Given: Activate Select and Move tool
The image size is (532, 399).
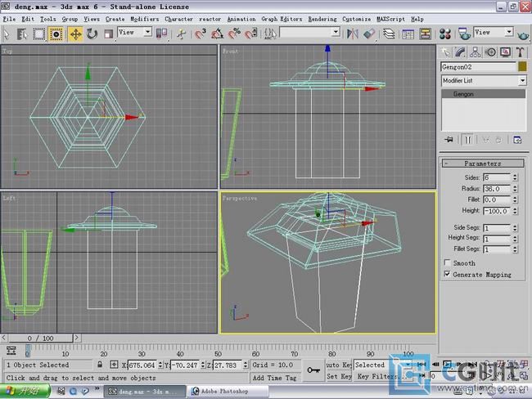Looking at the screenshot, I should pyautogui.click(x=75, y=34).
